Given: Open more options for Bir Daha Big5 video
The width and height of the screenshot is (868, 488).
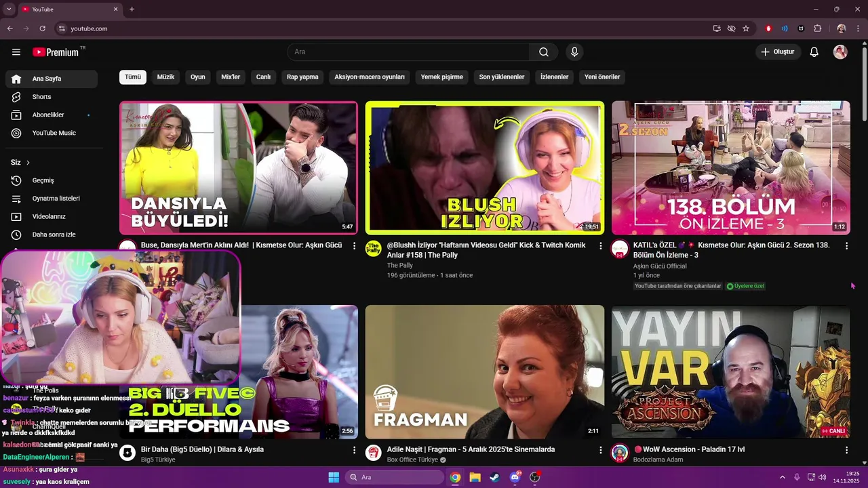Looking at the screenshot, I should (354, 450).
